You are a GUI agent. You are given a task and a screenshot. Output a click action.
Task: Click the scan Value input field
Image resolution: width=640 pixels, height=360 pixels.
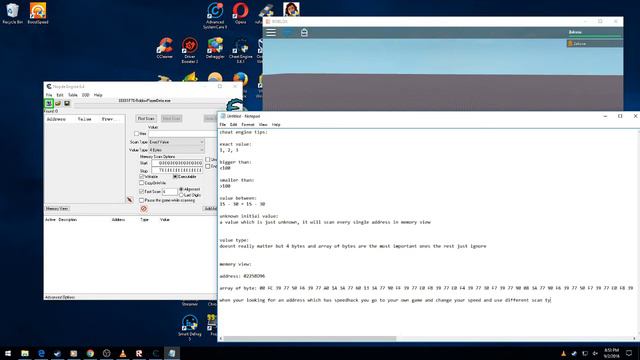tap(183, 133)
